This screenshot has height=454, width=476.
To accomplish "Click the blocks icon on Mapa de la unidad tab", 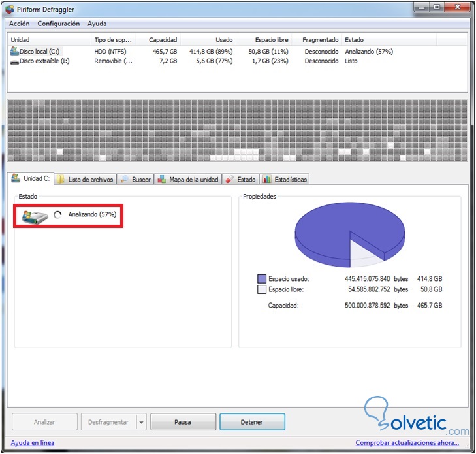I will [161, 179].
